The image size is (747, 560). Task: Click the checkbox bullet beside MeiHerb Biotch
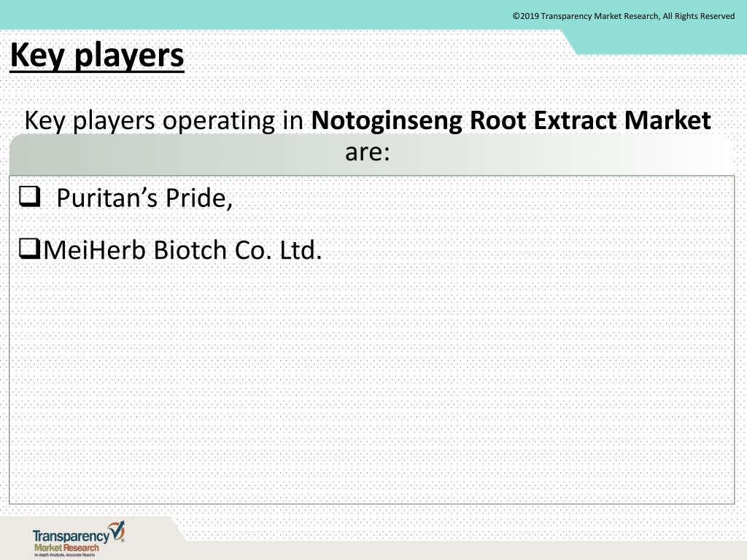click(x=29, y=249)
